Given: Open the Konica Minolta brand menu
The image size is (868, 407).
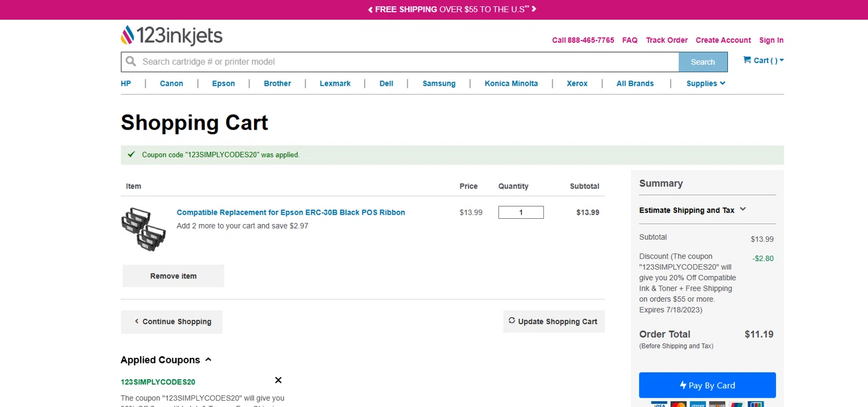Looking at the screenshot, I should point(511,83).
